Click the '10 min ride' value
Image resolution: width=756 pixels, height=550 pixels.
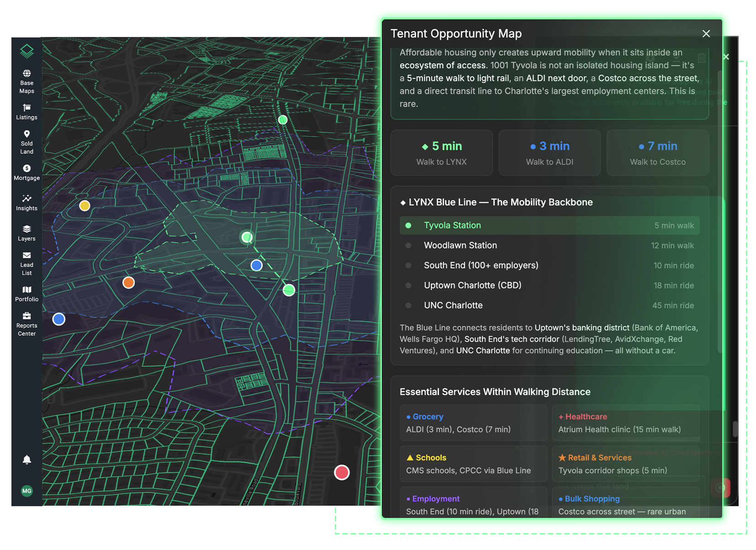[x=674, y=266]
